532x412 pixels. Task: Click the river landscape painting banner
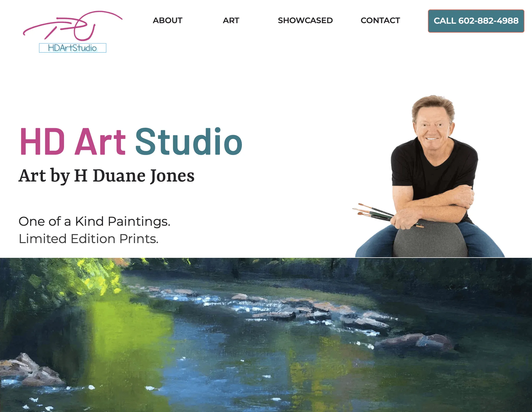(266, 335)
